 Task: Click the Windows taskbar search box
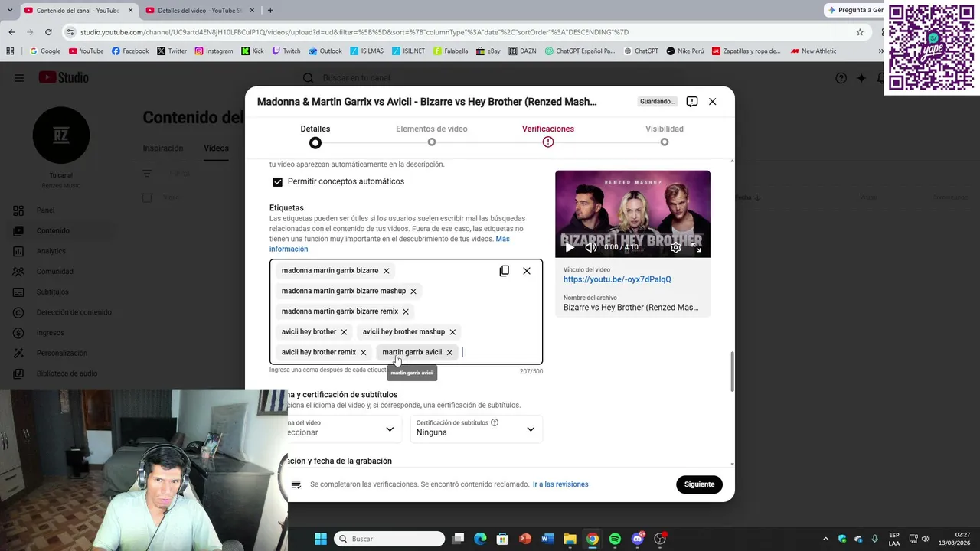(390, 539)
